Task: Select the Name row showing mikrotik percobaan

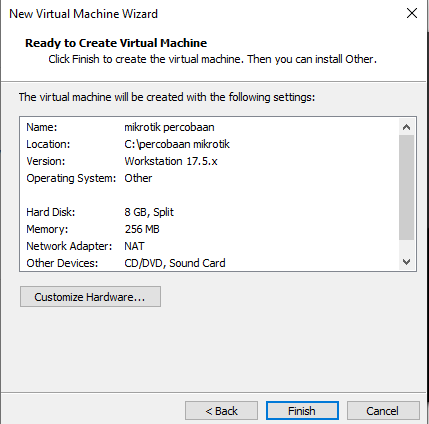Action: coord(209,127)
